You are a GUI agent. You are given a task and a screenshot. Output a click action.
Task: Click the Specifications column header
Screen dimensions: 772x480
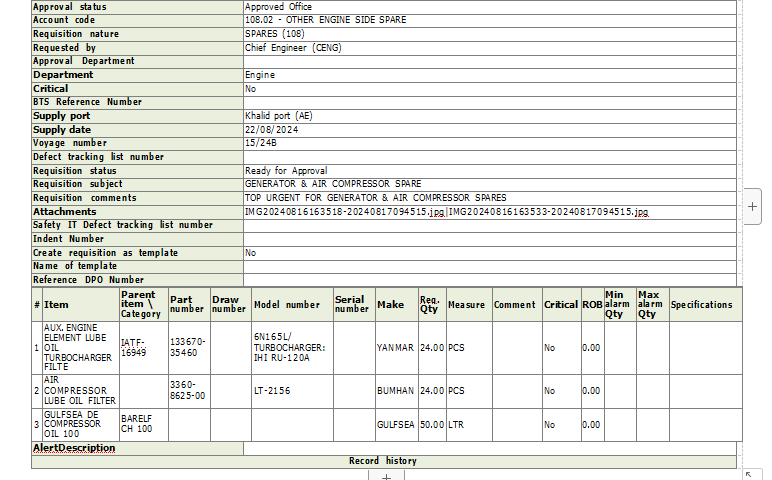[x=701, y=305]
